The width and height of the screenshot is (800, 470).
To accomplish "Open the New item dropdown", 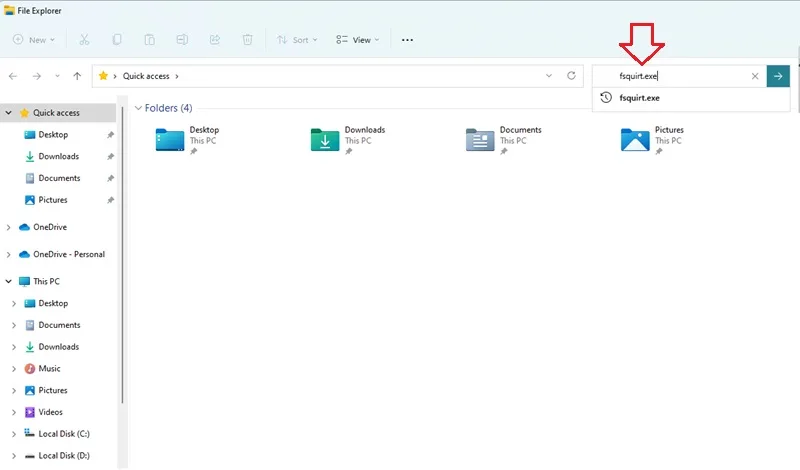I will [x=34, y=40].
